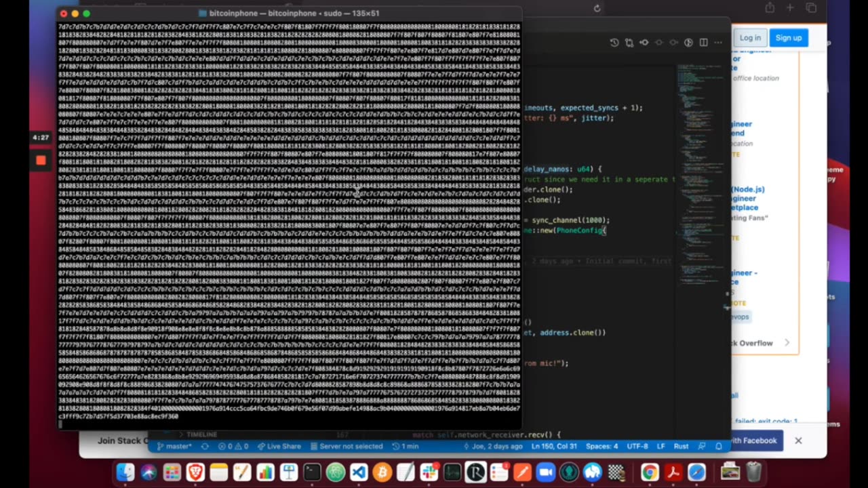Open the Bitcoin app in the dock
Viewport: 868px width, 488px height.
(382, 472)
